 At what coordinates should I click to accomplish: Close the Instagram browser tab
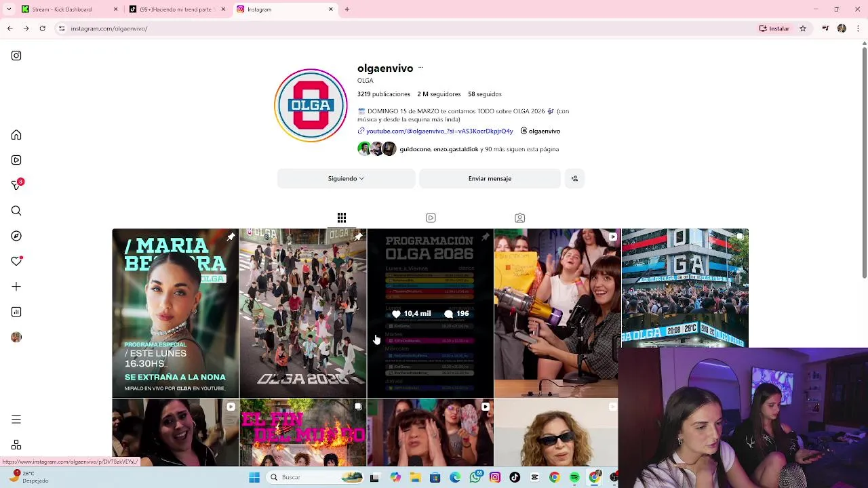tap(331, 9)
